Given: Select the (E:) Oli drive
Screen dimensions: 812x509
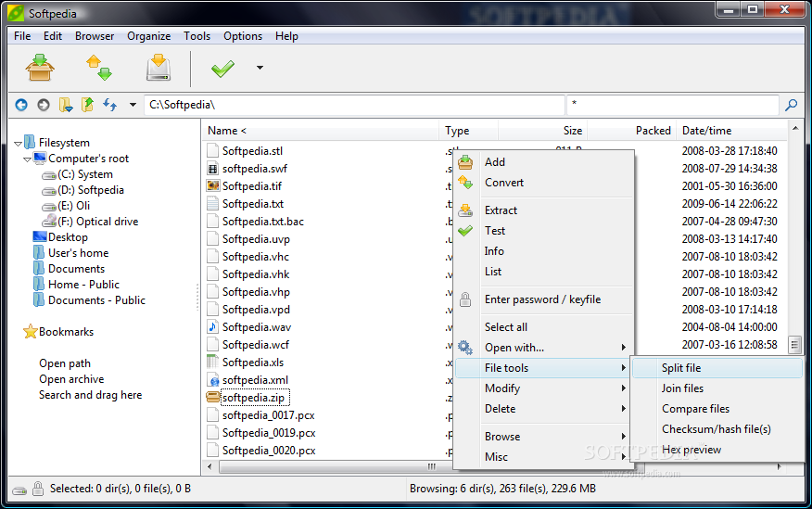Looking at the screenshot, I should pyautogui.click(x=73, y=206).
